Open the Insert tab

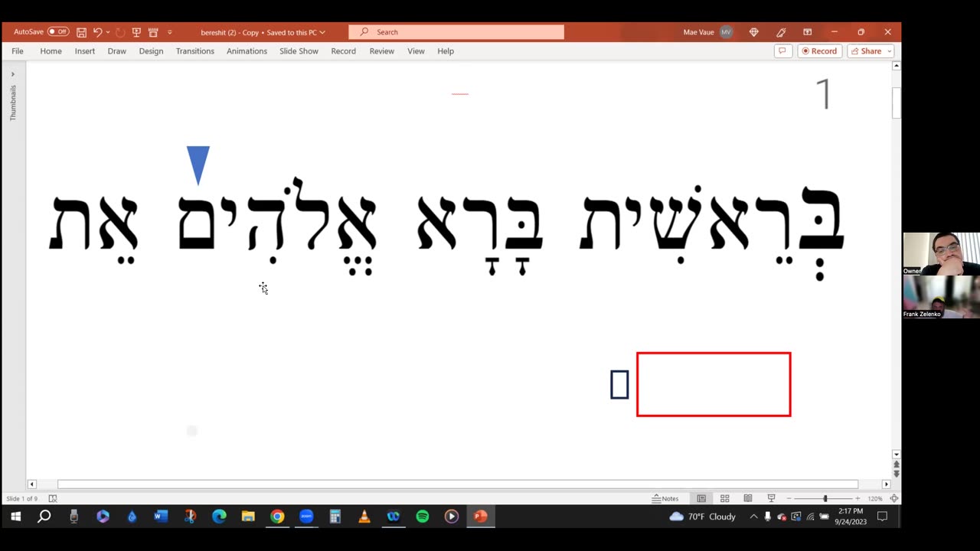tap(85, 51)
